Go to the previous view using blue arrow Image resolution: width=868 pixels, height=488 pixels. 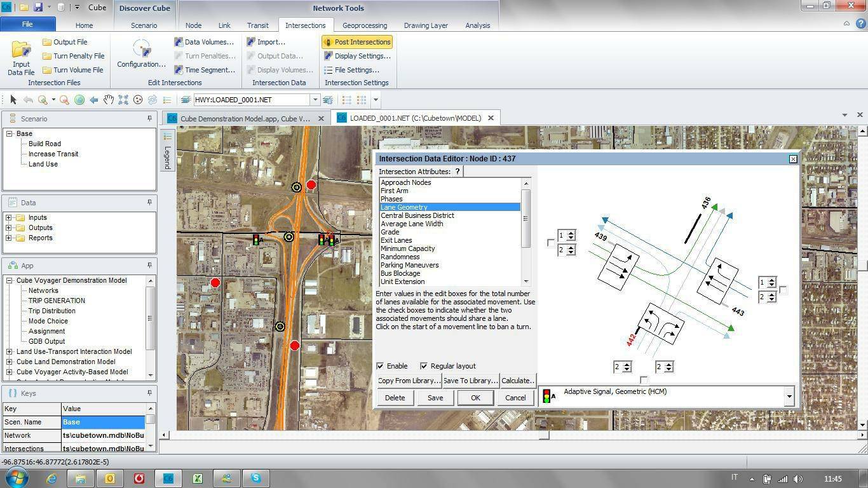[94, 100]
